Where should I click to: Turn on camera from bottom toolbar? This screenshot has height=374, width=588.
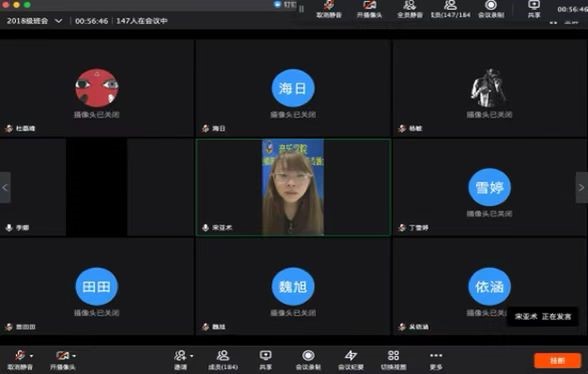(x=62, y=359)
